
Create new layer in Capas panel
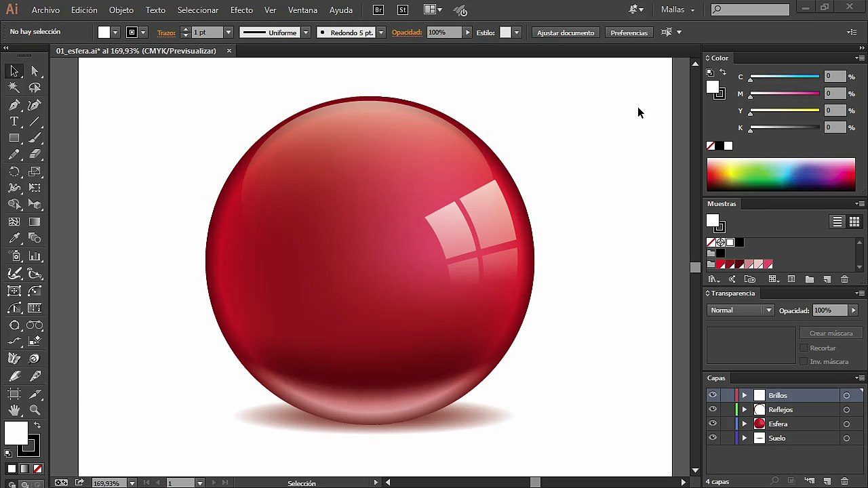827,481
